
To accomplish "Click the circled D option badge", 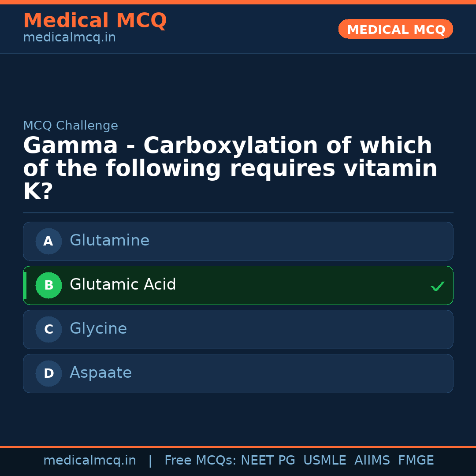I will [x=48, y=373].
